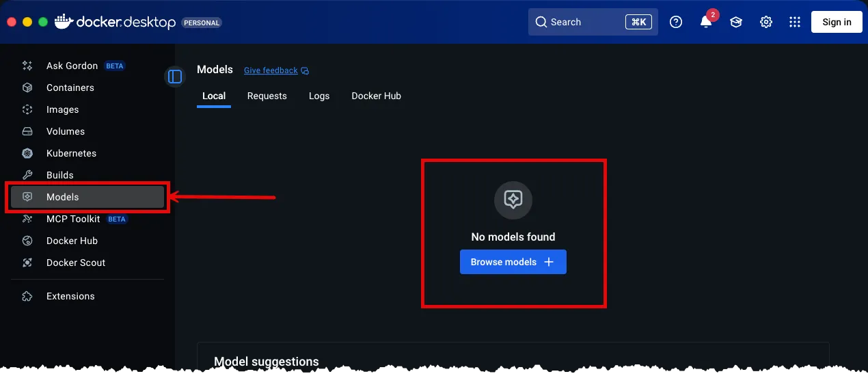Click the Kubernetes wheel icon
This screenshot has width=868, height=389.
pyautogui.click(x=27, y=153)
